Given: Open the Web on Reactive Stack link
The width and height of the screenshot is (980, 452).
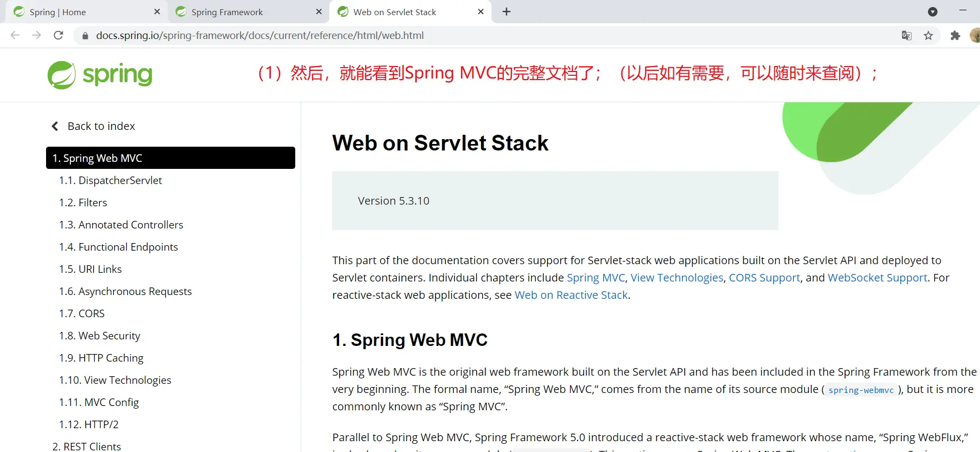Looking at the screenshot, I should [571, 295].
